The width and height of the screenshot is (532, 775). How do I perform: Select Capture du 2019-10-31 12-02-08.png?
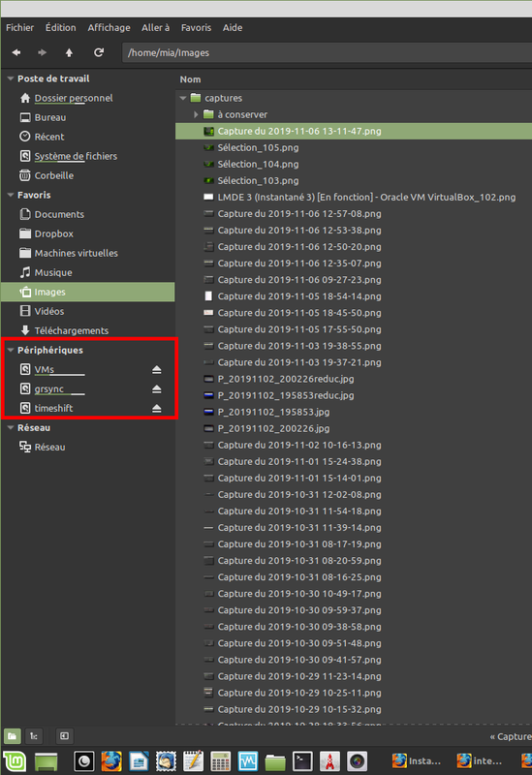(x=299, y=494)
